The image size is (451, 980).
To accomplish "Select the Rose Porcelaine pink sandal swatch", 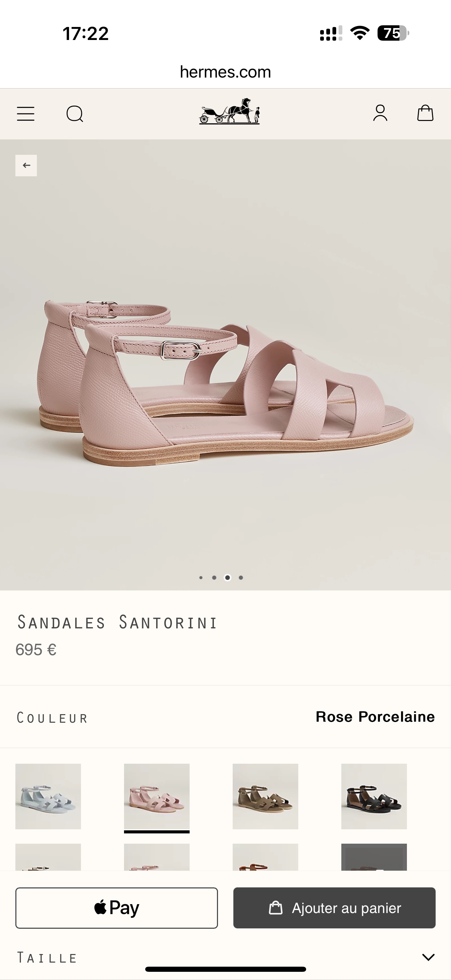I will tap(157, 796).
